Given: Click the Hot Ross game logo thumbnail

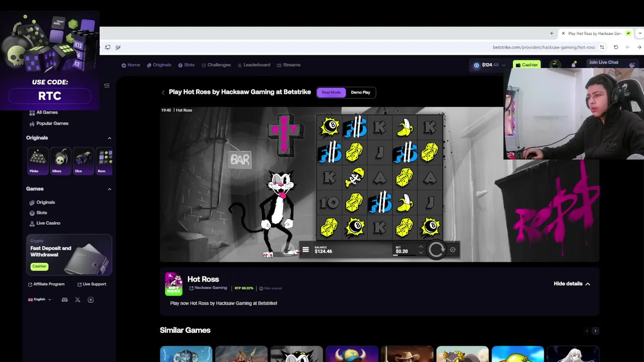Looking at the screenshot, I should pos(174,284).
